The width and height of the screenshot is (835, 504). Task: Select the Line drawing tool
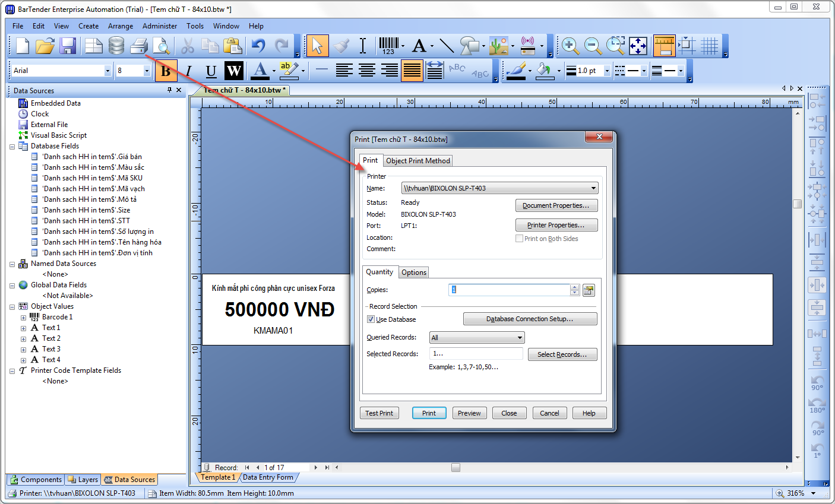click(x=447, y=46)
